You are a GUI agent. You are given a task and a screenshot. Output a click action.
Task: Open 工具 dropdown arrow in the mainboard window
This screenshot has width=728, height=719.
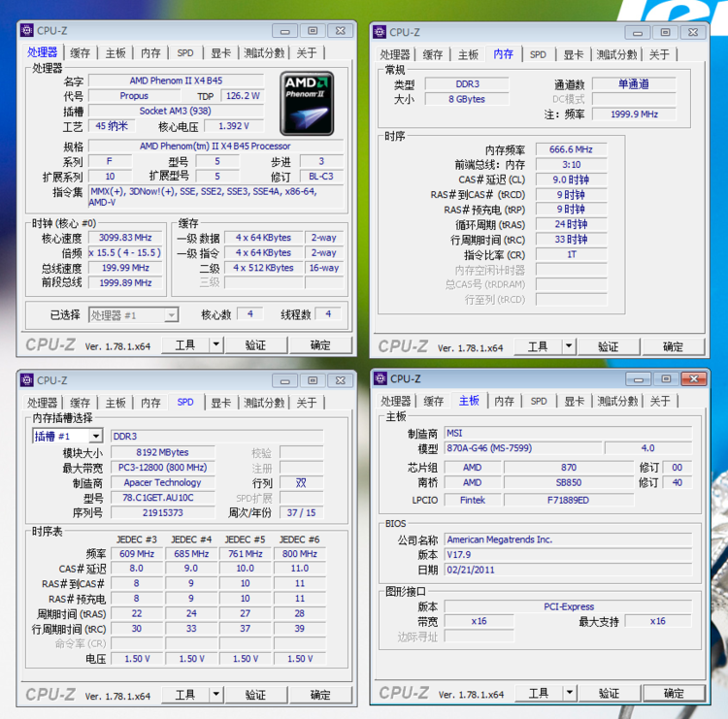click(x=570, y=693)
